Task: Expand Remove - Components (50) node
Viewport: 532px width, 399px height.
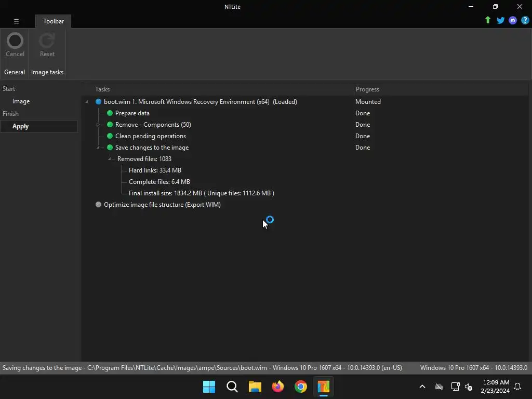Action: [98, 125]
